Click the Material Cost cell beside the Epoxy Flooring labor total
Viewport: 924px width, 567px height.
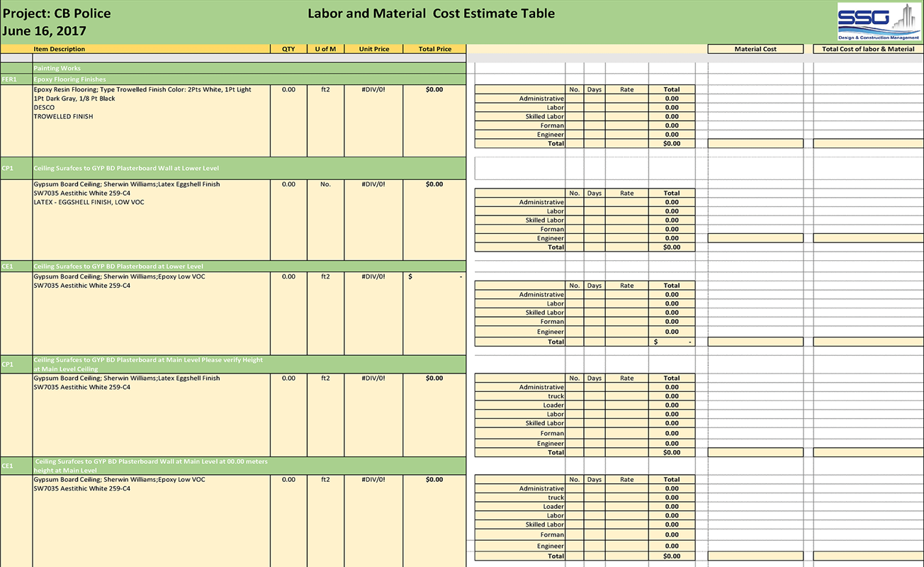(x=755, y=144)
